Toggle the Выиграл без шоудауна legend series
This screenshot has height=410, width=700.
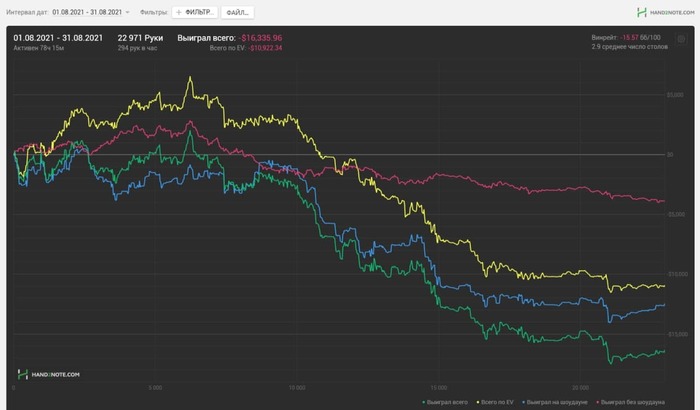pos(632,402)
